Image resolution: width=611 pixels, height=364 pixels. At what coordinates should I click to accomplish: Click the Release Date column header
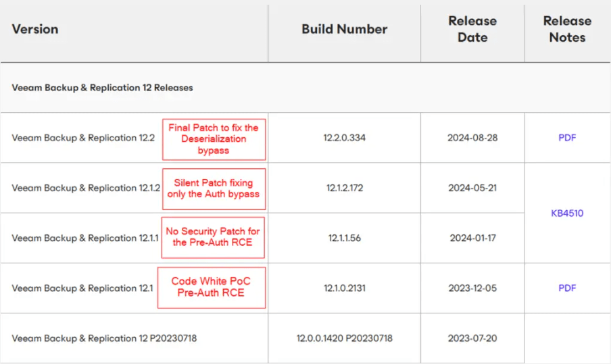(472, 29)
